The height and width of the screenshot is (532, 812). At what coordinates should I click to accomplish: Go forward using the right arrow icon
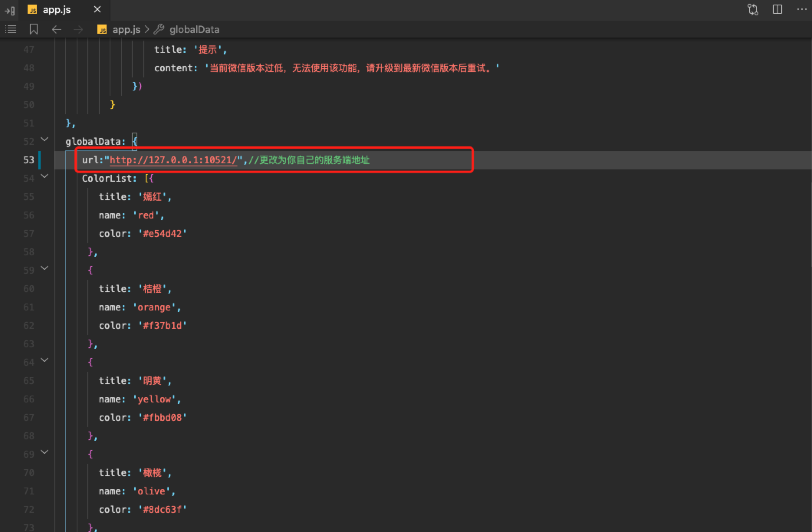point(78,30)
